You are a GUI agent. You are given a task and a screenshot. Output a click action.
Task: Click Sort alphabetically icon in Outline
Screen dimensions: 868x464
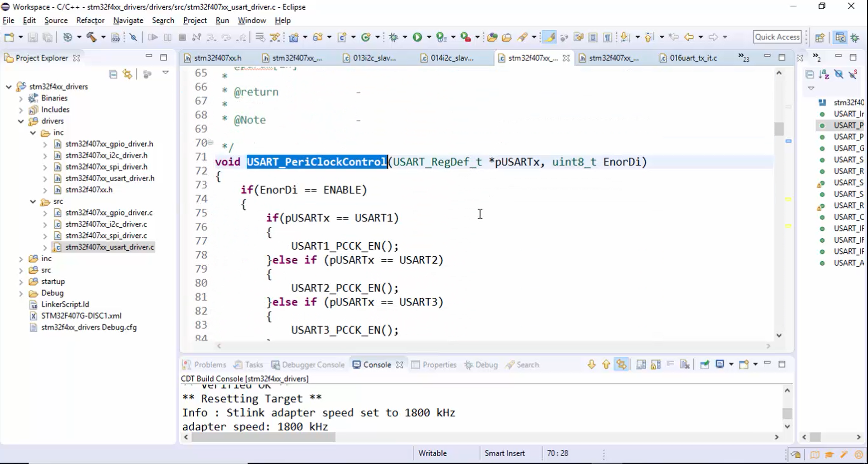824,75
